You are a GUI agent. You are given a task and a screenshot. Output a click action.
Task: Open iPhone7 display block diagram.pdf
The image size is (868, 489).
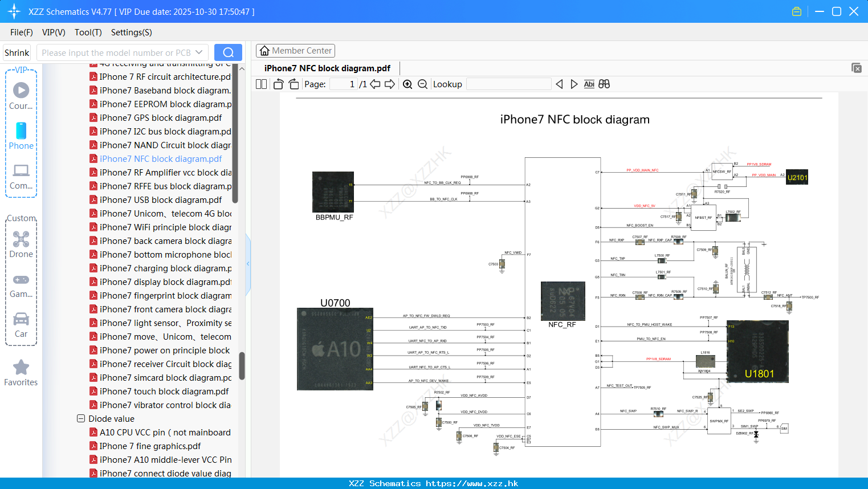tap(160, 282)
